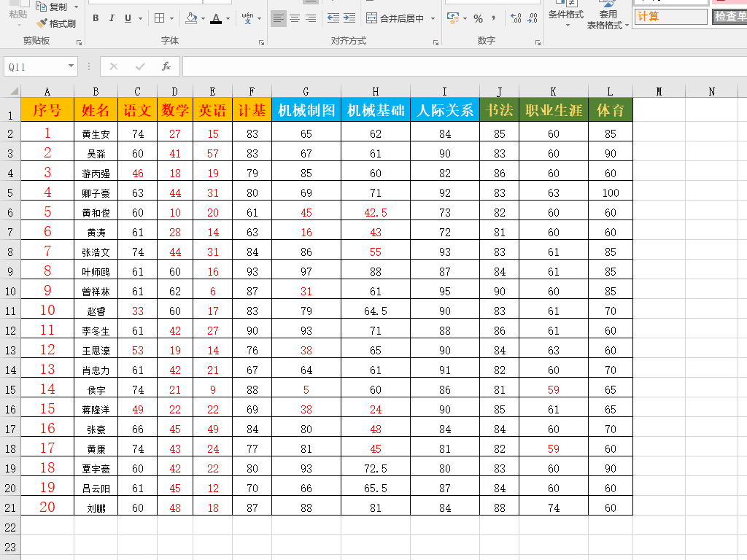Select header cell 人际关系
Image resolution: width=747 pixels, height=560 pixels.
click(x=445, y=110)
